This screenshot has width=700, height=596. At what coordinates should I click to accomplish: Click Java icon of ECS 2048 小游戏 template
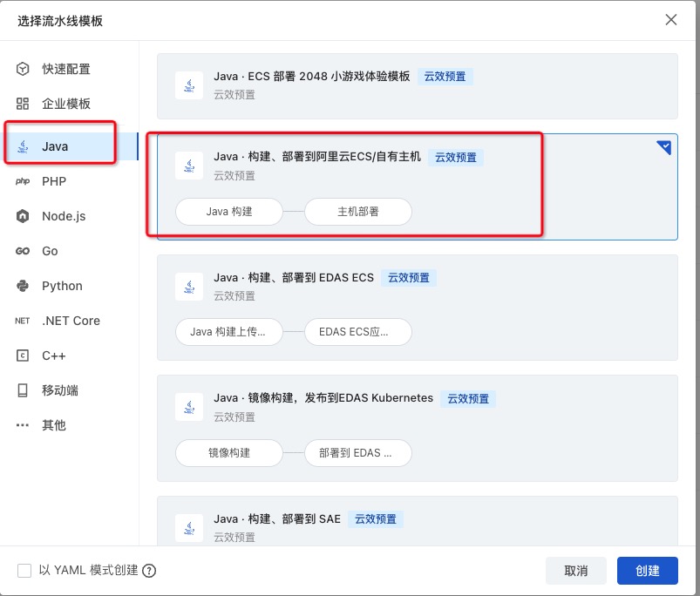pos(189,85)
